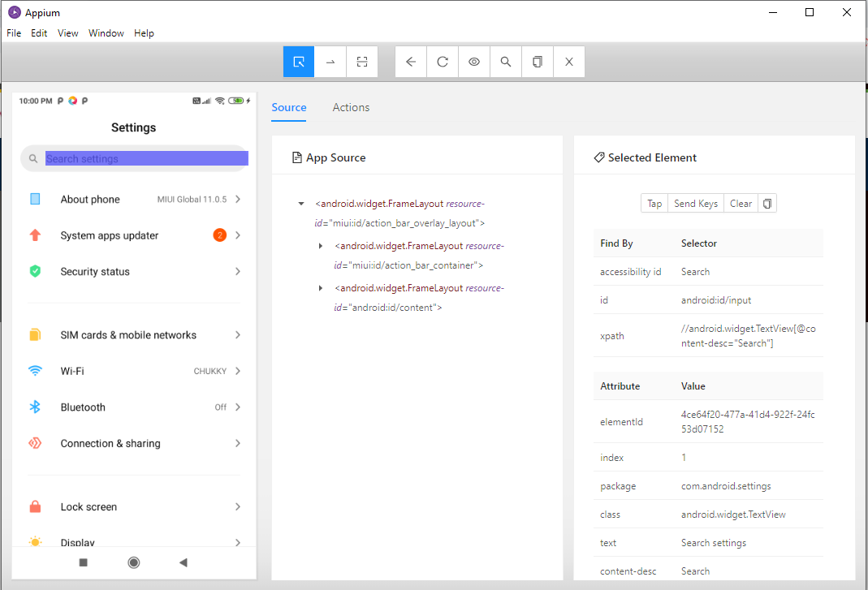Open System apps updater chevron
Viewport: 868px width, 590px height.
coord(238,235)
